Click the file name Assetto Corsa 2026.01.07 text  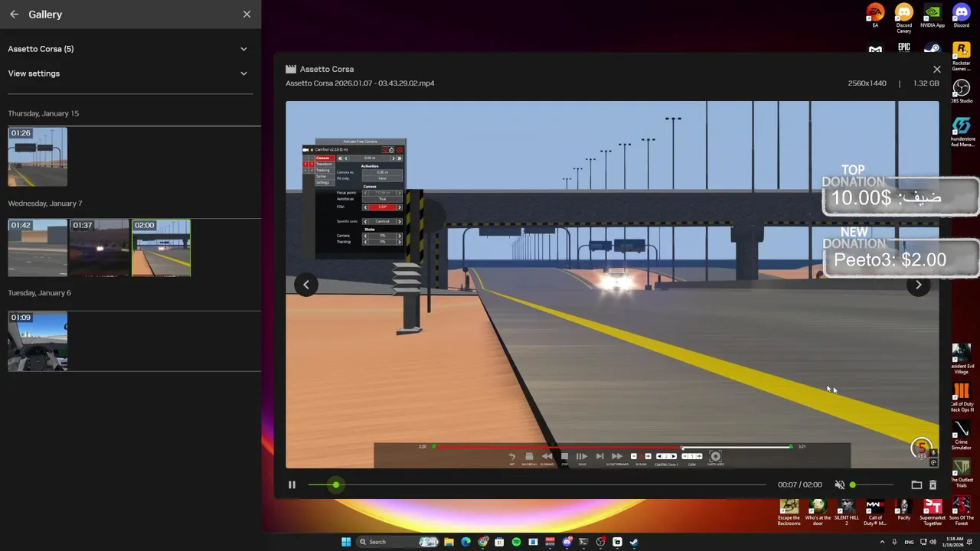(x=360, y=83)
